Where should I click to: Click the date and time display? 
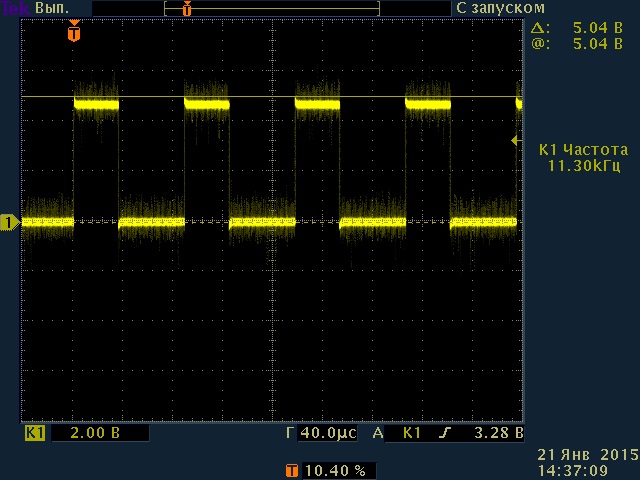point(586,462)
